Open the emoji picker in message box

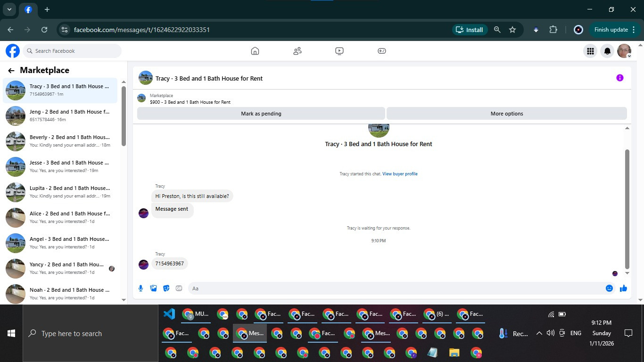pos(609,288)
